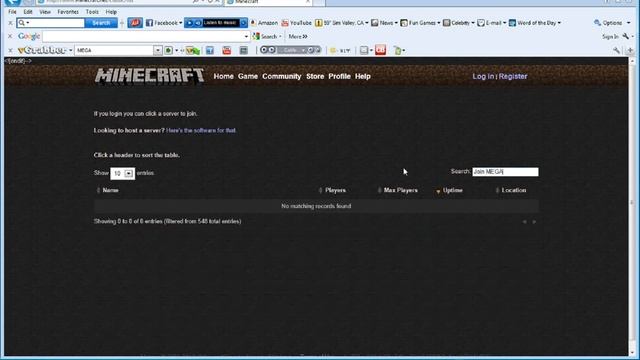The image size is (640, 360).
Task: Click the Google toolbar search input
Action: 143,36
